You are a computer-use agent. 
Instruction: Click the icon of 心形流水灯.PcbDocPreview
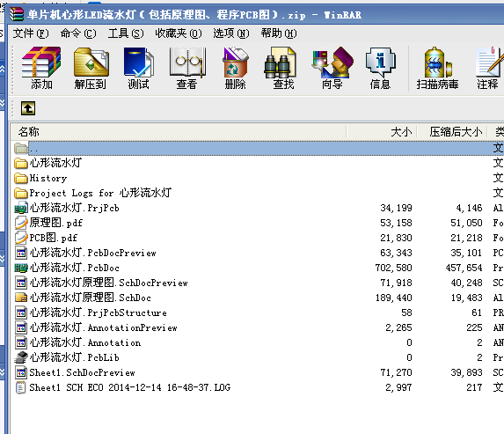pos(21,253)
